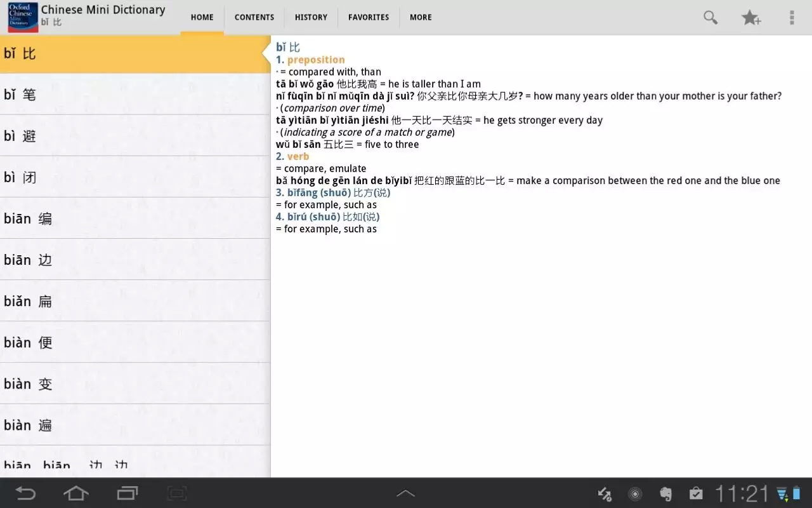Image resolution: width=812 pixels, height=508 pixels.
Task: Click the 'bǎ hóng de gēn lán de bǐyibǐ' example
Action: (x=528, y=180)
